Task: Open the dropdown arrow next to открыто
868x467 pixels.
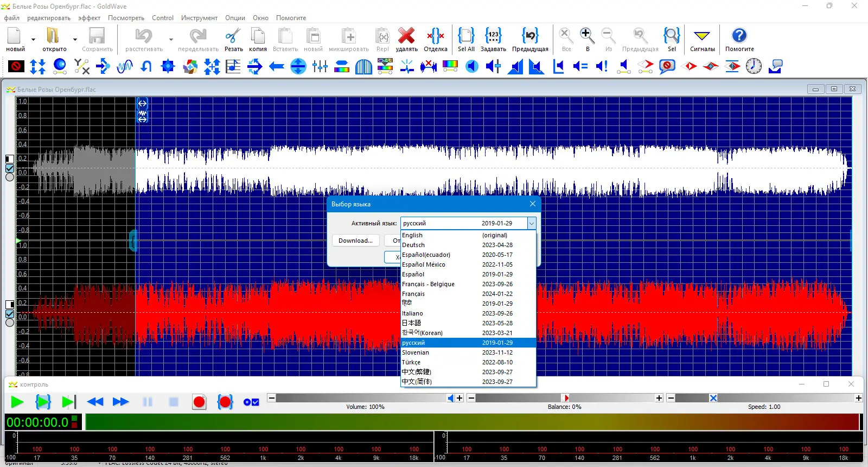Action: [75, 40]
